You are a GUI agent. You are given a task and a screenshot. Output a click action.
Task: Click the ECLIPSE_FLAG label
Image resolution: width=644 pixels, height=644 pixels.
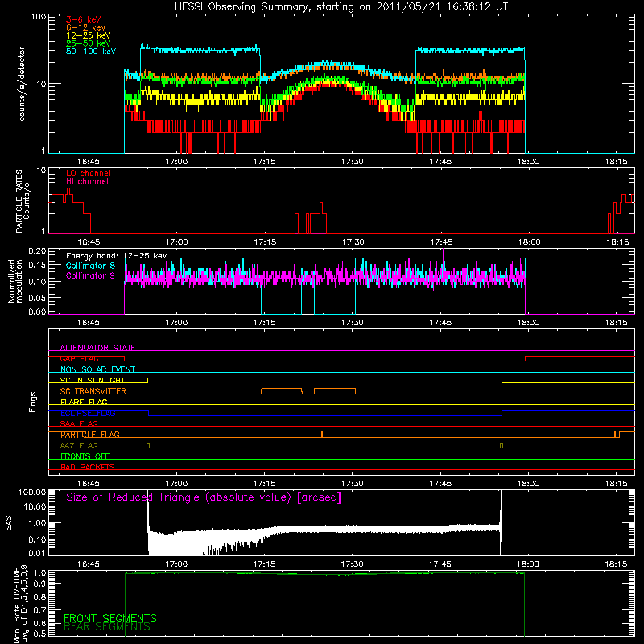[88, 413]
